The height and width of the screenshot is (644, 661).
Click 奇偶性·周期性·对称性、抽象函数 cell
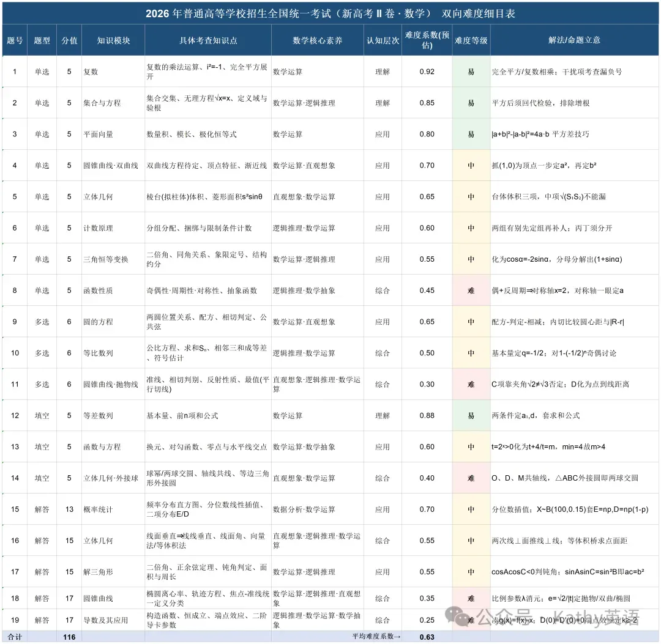208,291
